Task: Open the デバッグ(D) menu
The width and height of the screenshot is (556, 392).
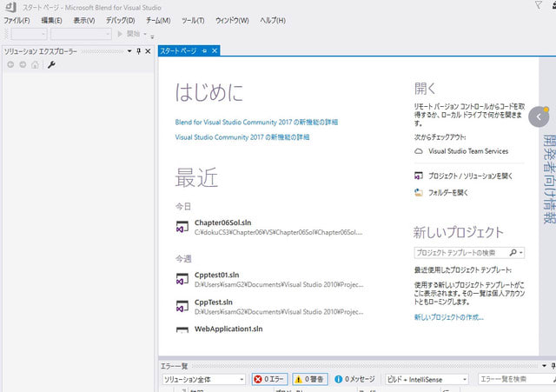Action: 121,21
